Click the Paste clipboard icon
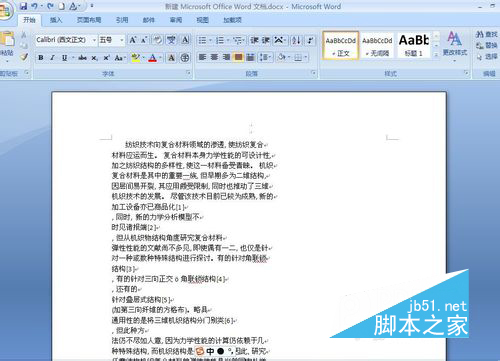The image size is (500, 361). tap(7, 39)
